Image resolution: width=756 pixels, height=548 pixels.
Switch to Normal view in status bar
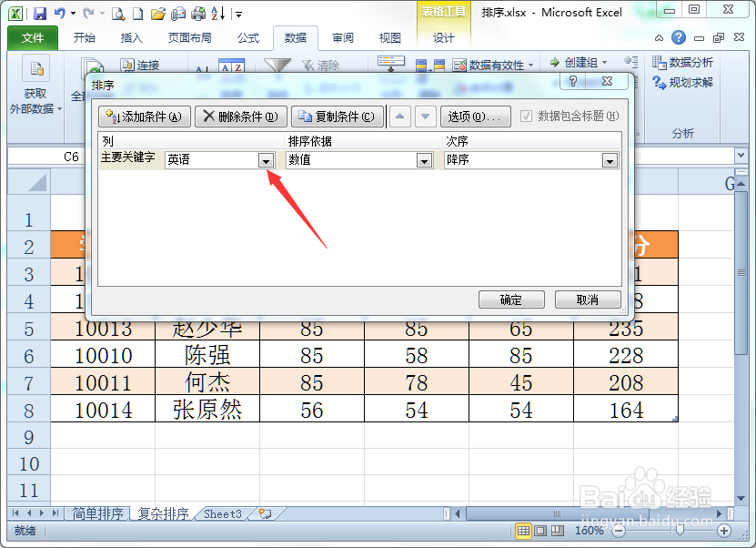click(x=523, y=531)
